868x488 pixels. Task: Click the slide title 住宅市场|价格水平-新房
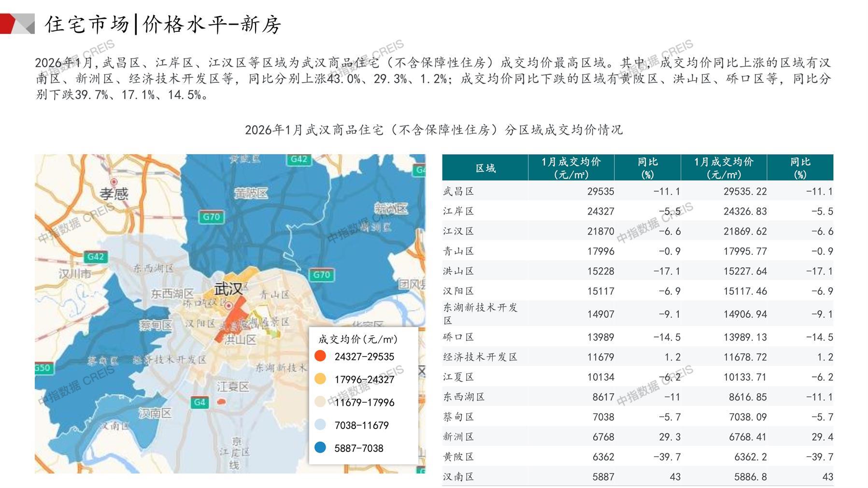coord(163,24)
